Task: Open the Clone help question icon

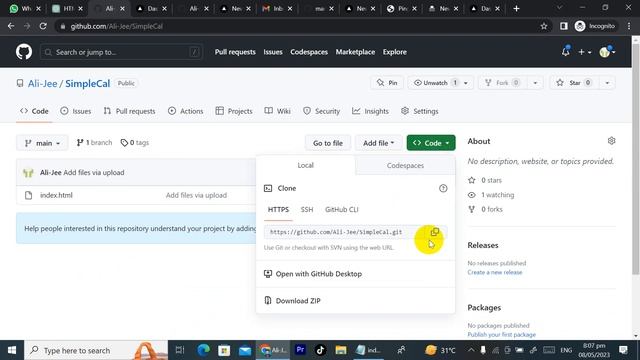Action: click(x=443, y=188)
